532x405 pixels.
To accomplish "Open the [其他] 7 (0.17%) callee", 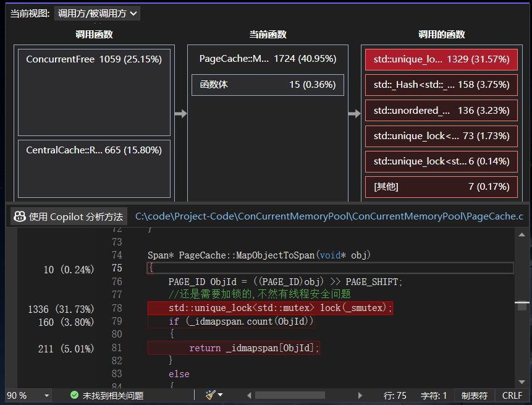I will (x=441, y=187).
